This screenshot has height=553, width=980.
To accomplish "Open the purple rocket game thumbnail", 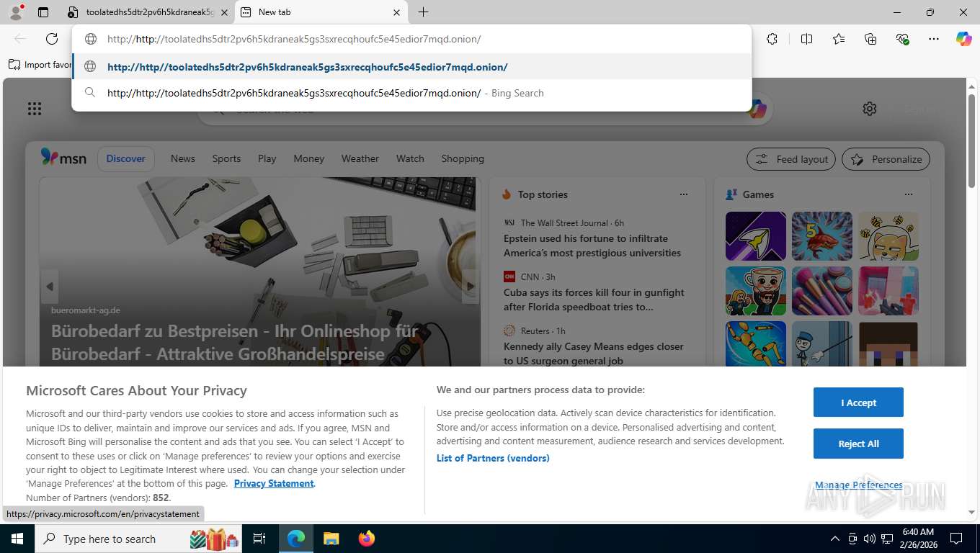I will pos(756,236).
